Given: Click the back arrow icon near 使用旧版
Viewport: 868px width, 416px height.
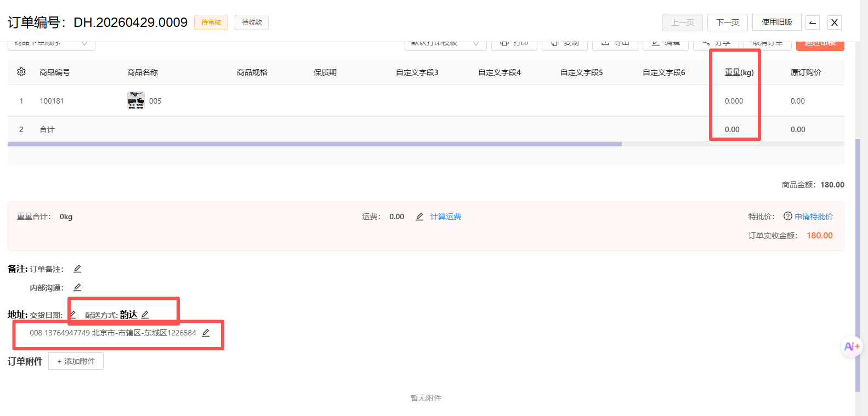Looking at the screenshot, I should click(x=813, y=22).
